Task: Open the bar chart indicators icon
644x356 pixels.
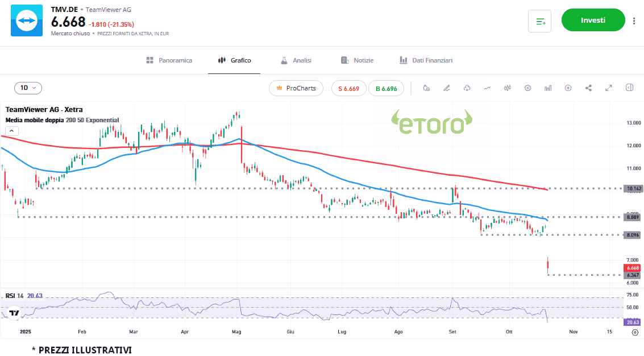Action: tap(548, 88)
